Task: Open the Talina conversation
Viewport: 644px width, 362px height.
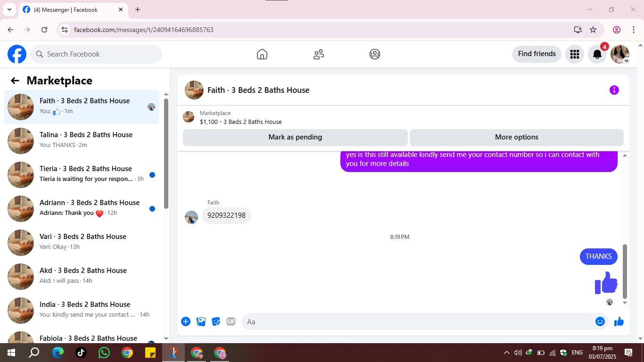Action: pos(81,141)
